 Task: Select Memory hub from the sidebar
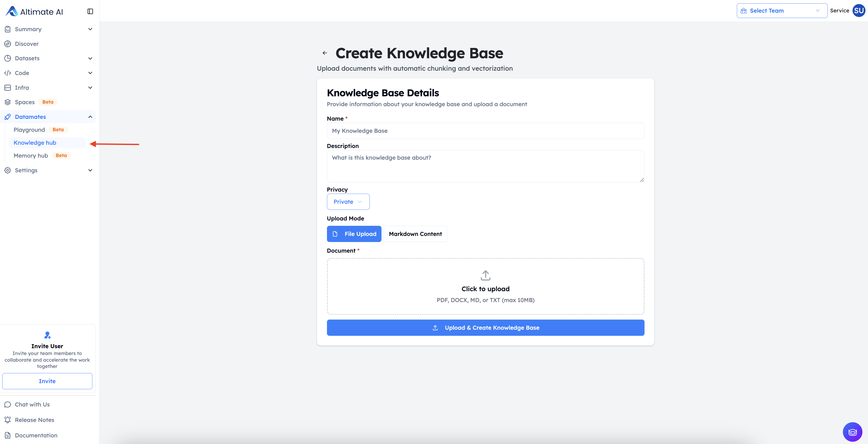click(x=31, y=156)
